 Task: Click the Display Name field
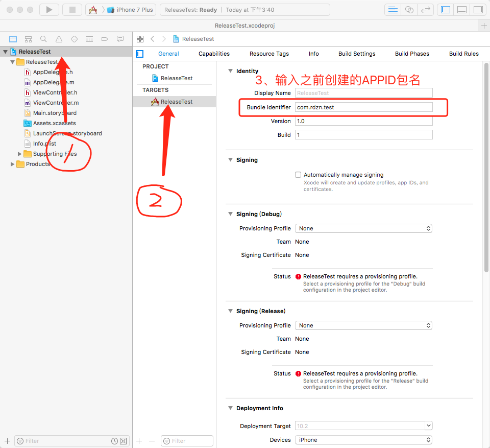coord(364,93)
